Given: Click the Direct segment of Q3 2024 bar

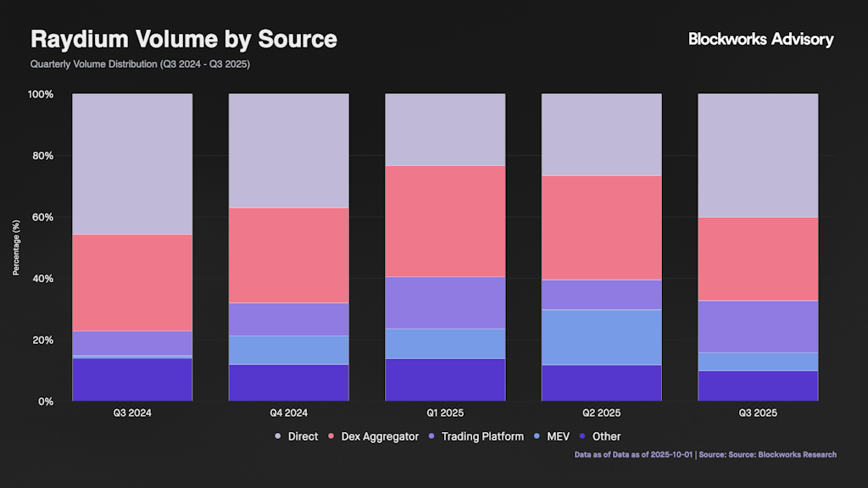Looking at the screenshot, I should tap(132, 164).
